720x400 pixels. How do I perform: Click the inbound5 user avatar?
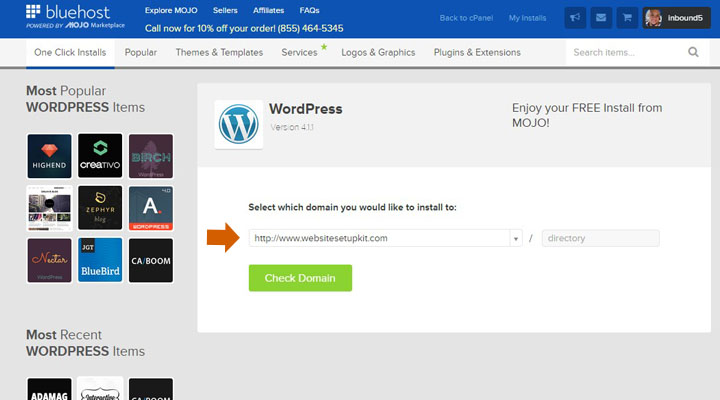click(x=653, y=18)
